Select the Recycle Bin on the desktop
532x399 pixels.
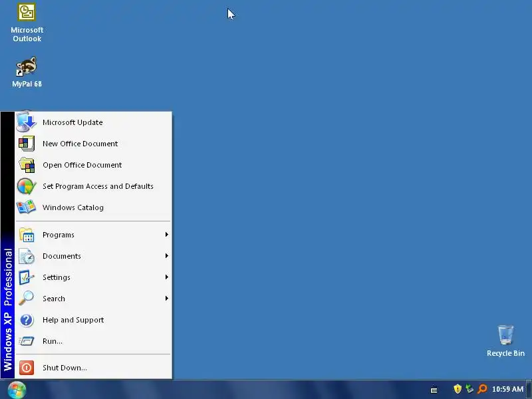pos(505,340)
